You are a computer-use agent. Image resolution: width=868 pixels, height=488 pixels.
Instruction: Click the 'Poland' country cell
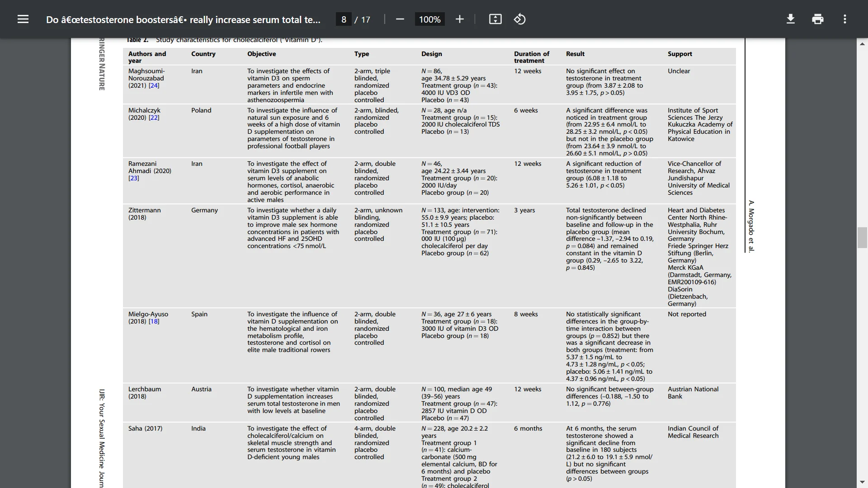(x=201, y=110)
